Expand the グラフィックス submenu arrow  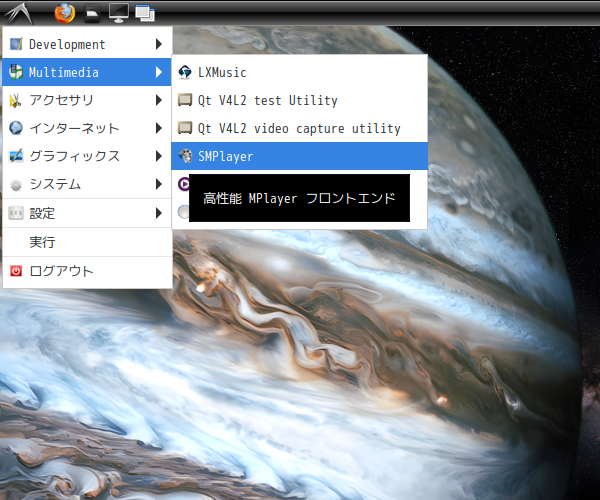tap(159, 156)
